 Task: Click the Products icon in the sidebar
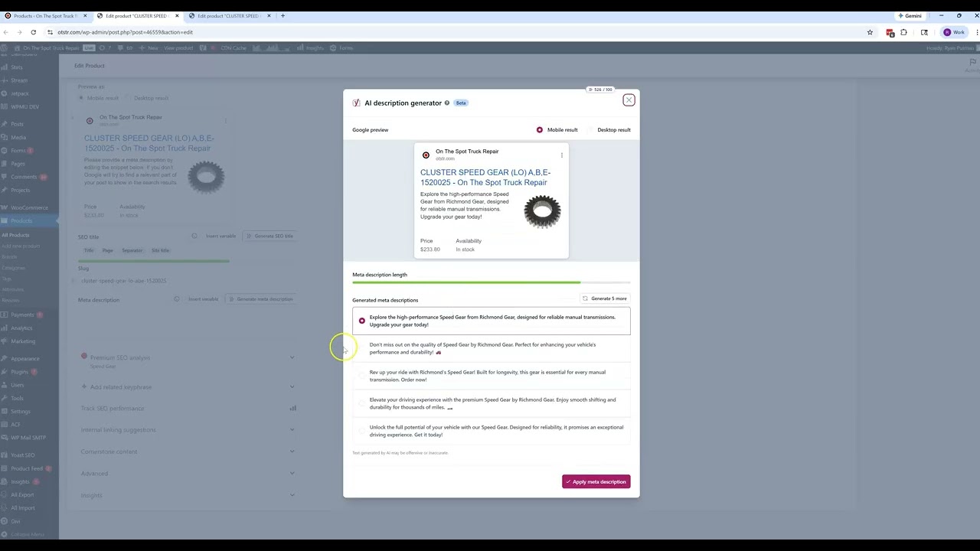point(5,220)
